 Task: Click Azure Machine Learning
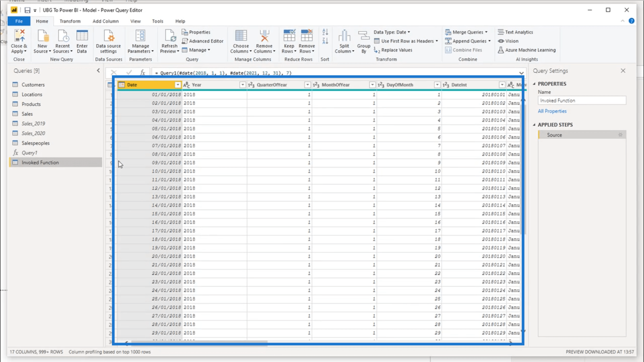pos(527,50)
